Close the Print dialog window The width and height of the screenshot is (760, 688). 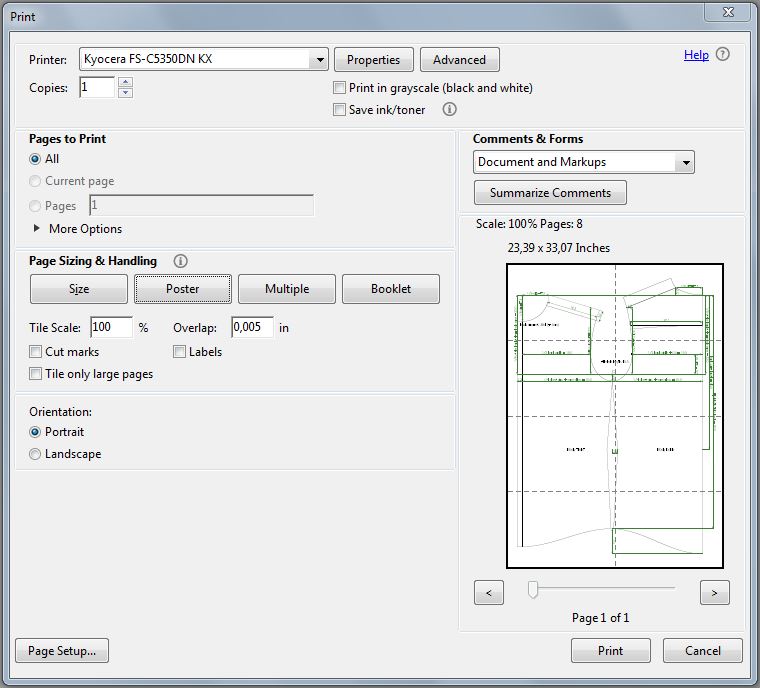click(x=728, y=12)
